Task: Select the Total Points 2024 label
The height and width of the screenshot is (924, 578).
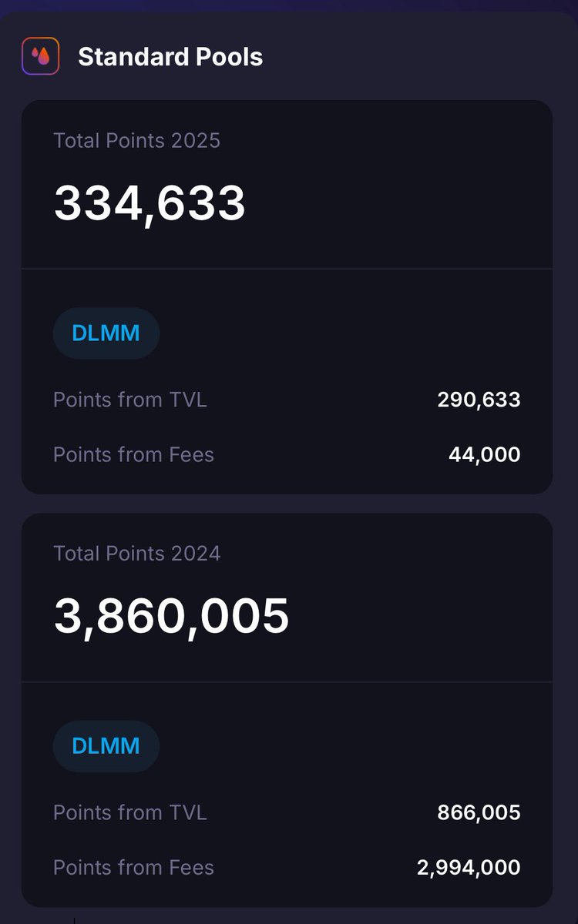Action: (136, 553)
